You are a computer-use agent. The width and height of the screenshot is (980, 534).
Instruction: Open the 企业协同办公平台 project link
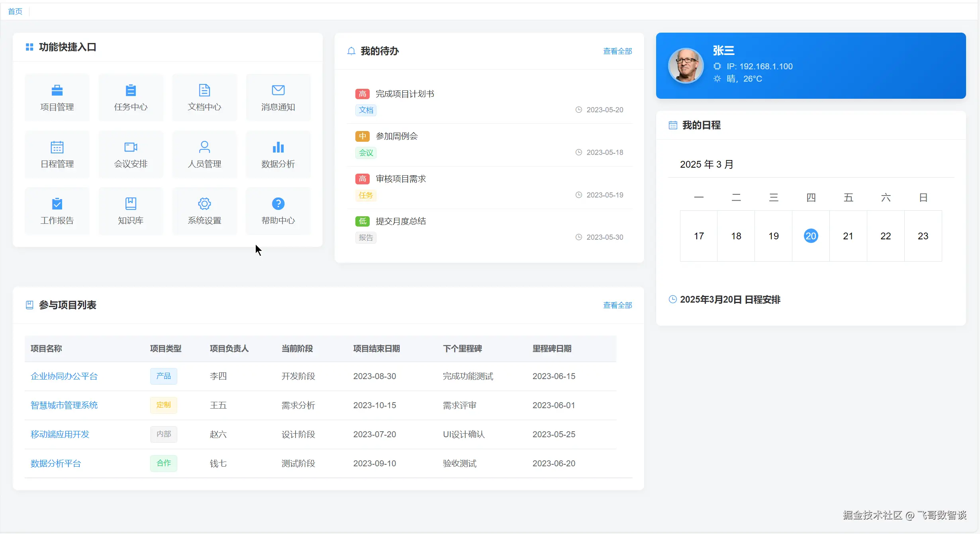64,376
